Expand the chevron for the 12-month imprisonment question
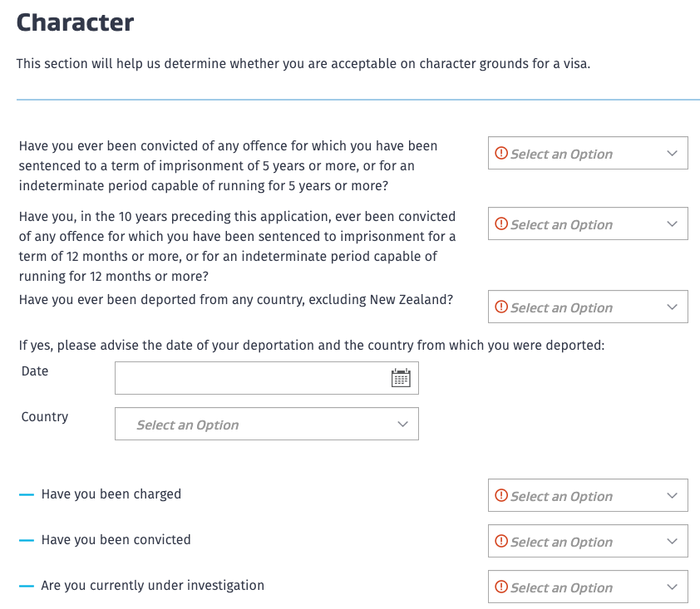This screenshot has width=700, height=609. (x=673, y=224)
